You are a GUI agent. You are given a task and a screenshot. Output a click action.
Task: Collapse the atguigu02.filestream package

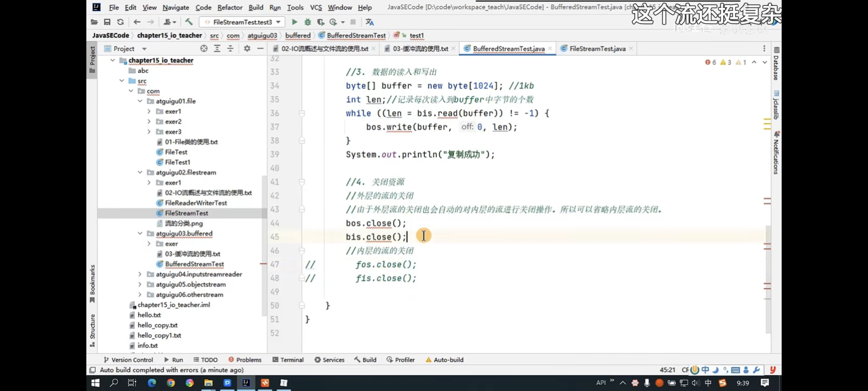tap(140, 172)
